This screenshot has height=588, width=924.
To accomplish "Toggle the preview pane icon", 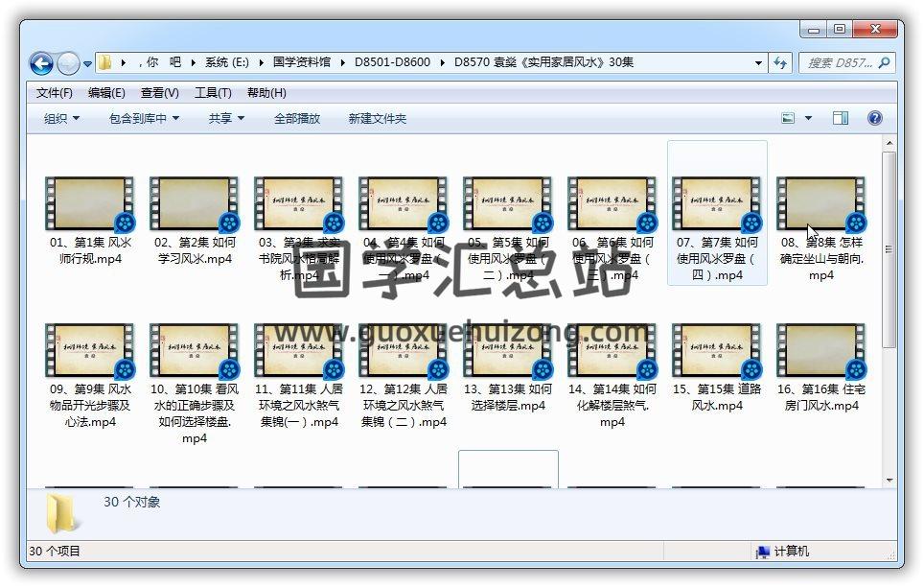I will tap(841, 119).
